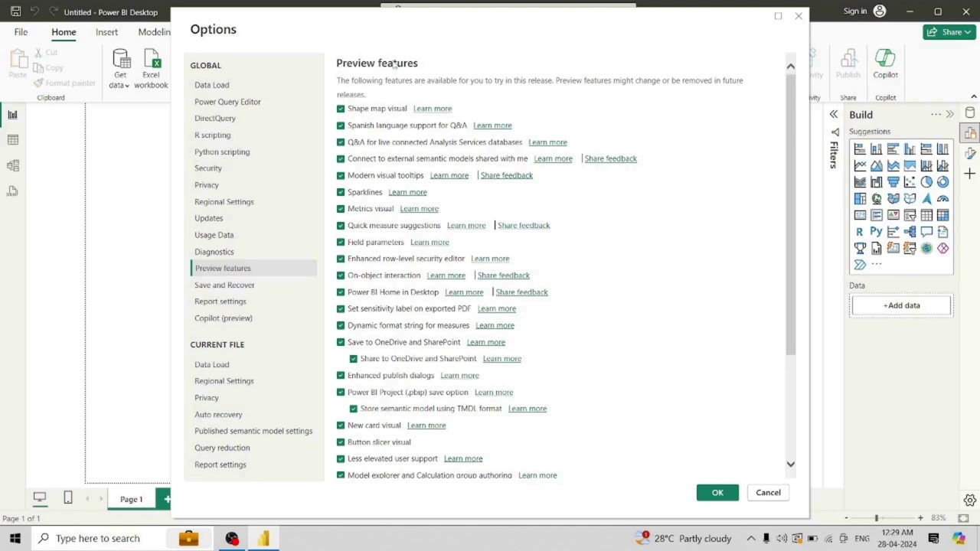Choose the globe map visual
The width and height of the screenshot is (980, 551).
(x=877, y=199)
